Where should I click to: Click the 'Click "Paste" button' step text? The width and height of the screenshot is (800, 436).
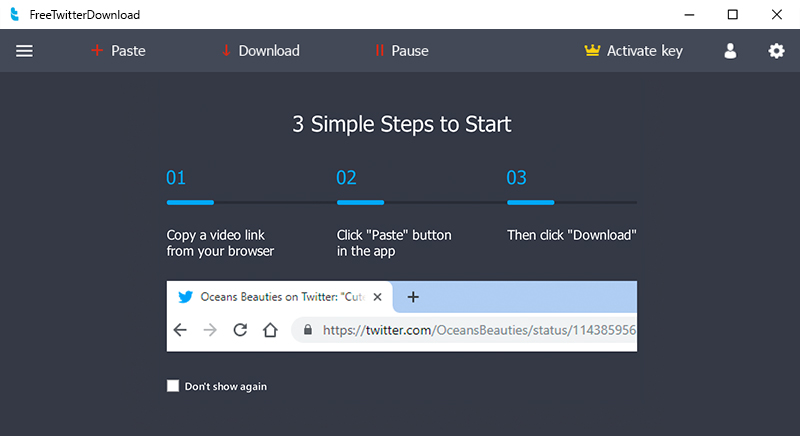click(394, 243)
